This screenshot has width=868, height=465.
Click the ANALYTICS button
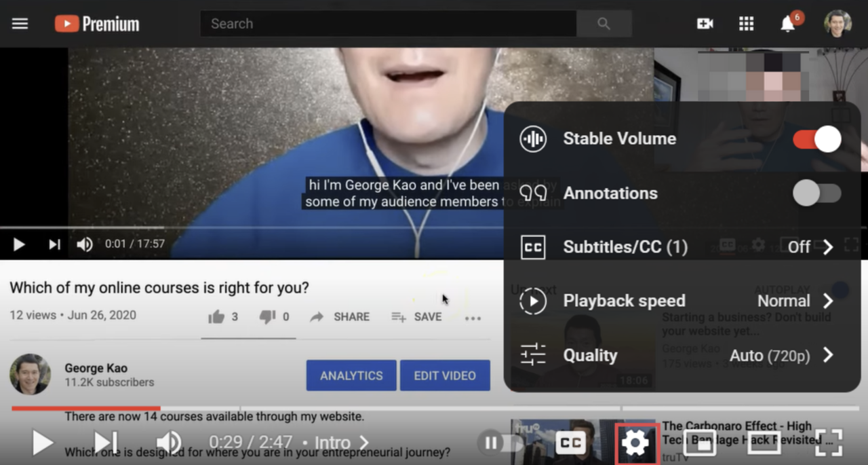pos(351,375)
